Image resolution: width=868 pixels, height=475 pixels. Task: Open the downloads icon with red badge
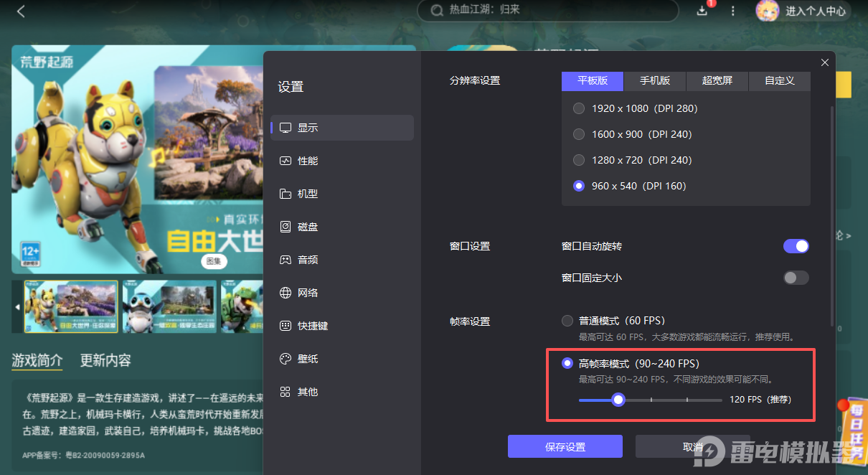point(702,10)
